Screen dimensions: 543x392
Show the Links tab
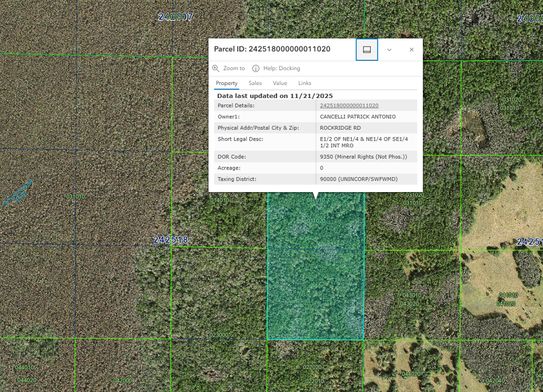click(x=305, y=83)
